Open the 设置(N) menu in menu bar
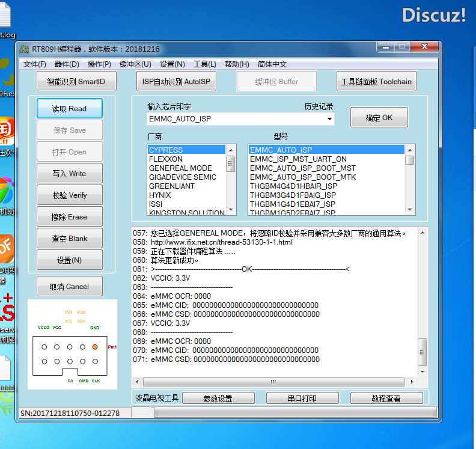 pos(172,64)
